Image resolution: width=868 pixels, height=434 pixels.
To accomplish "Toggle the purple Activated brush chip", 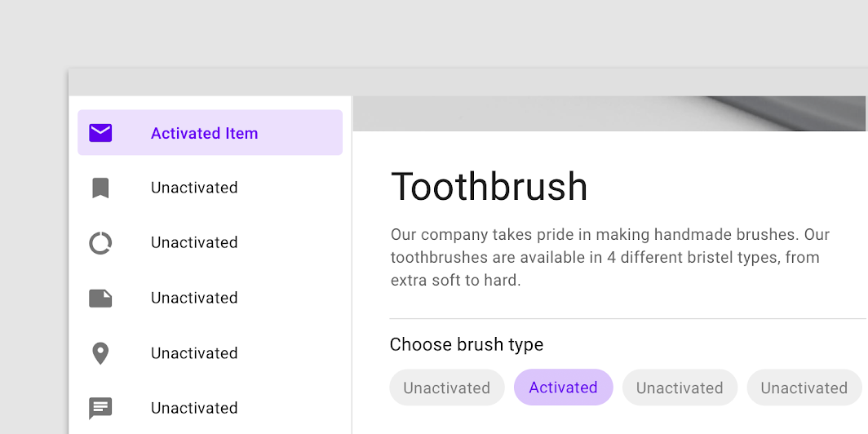I will coord(564,387).
